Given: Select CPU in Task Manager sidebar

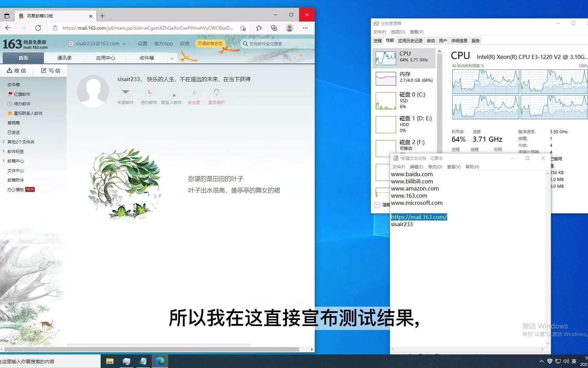Looking at the screenshot, I should (404, 58).
